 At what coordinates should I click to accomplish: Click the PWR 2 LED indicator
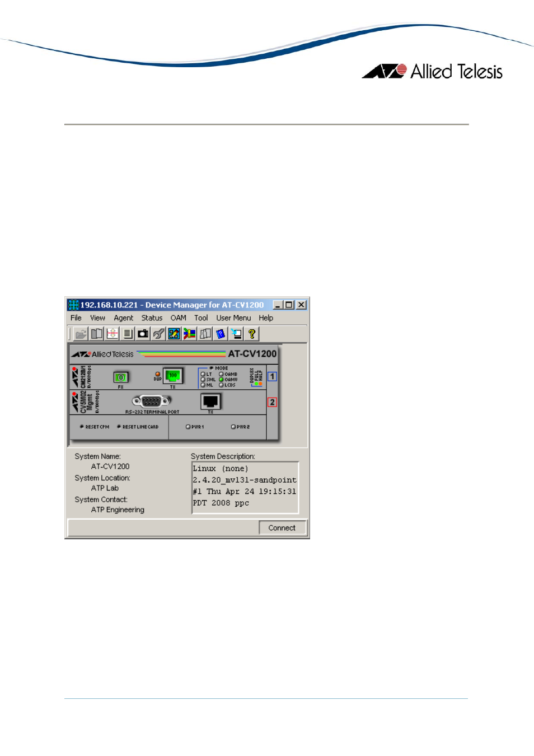233,427
